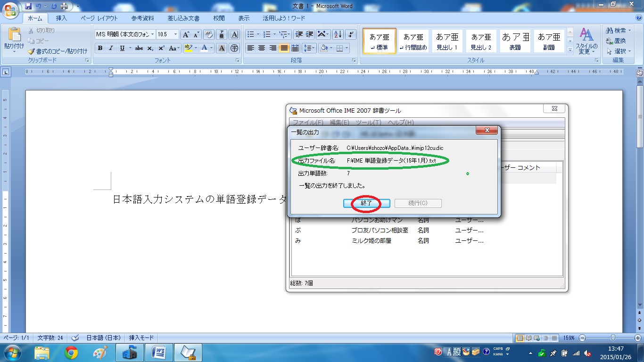Open the font size dropdown showing 10.5
The width and height of the screenshot is (644, 362).
pyautogui.click(x=176, y=34)
